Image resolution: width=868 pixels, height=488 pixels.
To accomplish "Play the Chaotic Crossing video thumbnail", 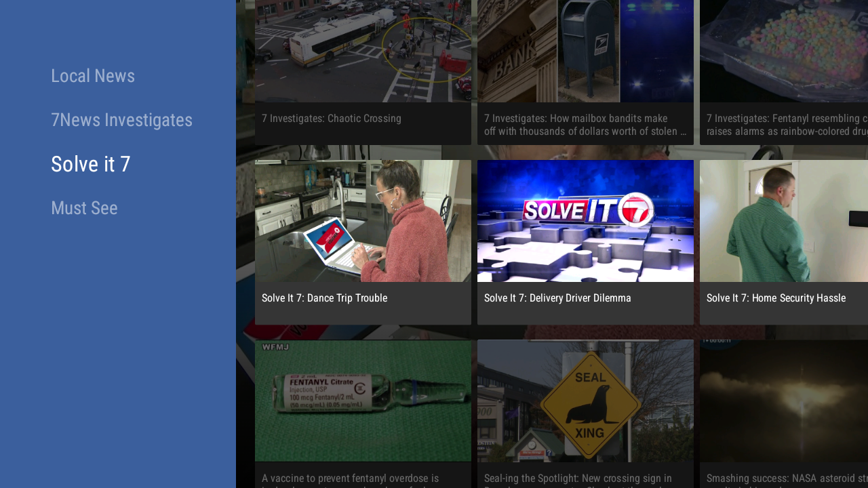I will pyautogui.click(x=363, y=51).
